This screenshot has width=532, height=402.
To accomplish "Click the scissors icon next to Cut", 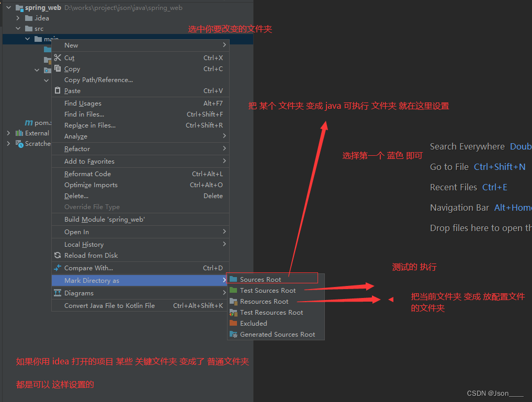I will pos(58,58).
